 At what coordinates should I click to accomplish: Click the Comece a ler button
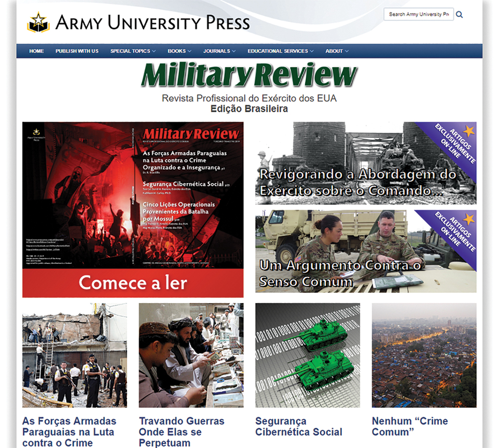[133, 283]
